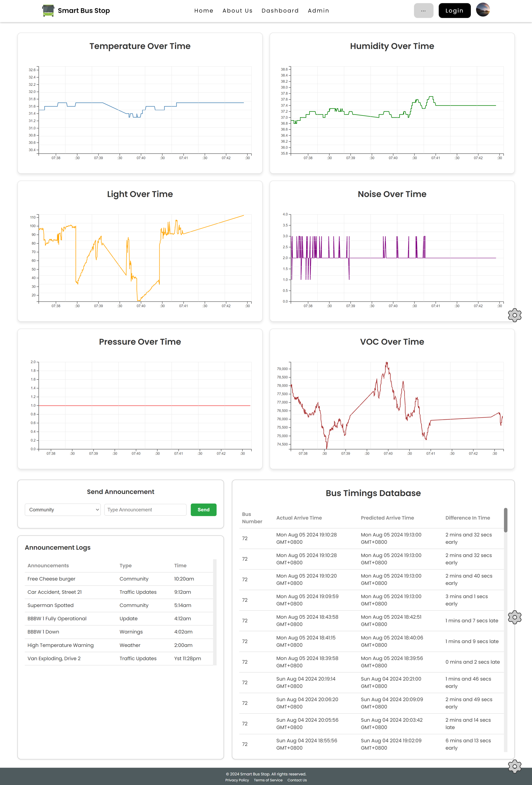
Task: Click the Smart Bus Stop bus logo
Action: point(48,10)
